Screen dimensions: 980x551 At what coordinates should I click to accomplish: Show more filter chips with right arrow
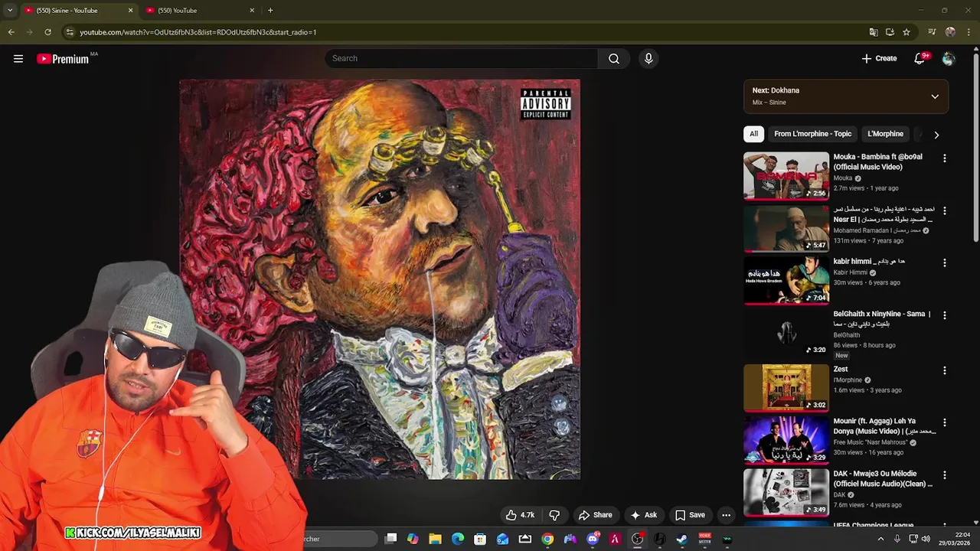[936, 135]
